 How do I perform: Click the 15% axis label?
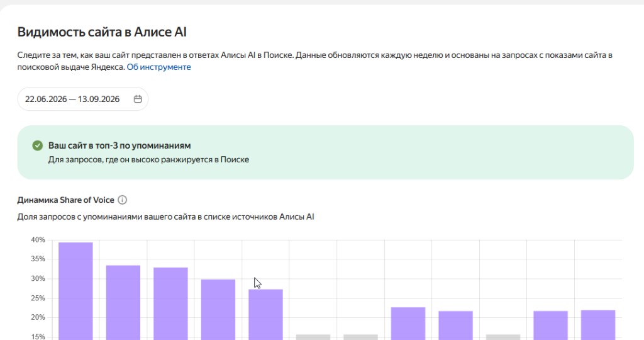pos(38,337)
